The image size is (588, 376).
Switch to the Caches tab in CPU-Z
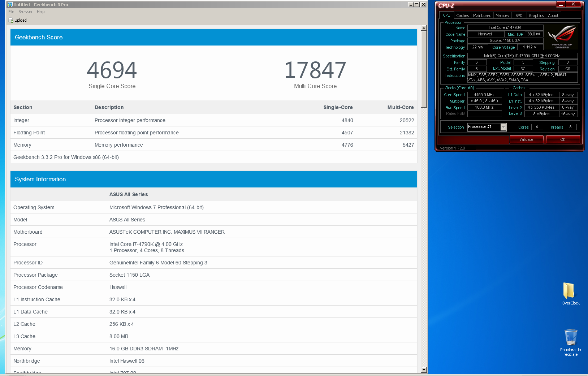pos(462,16)
